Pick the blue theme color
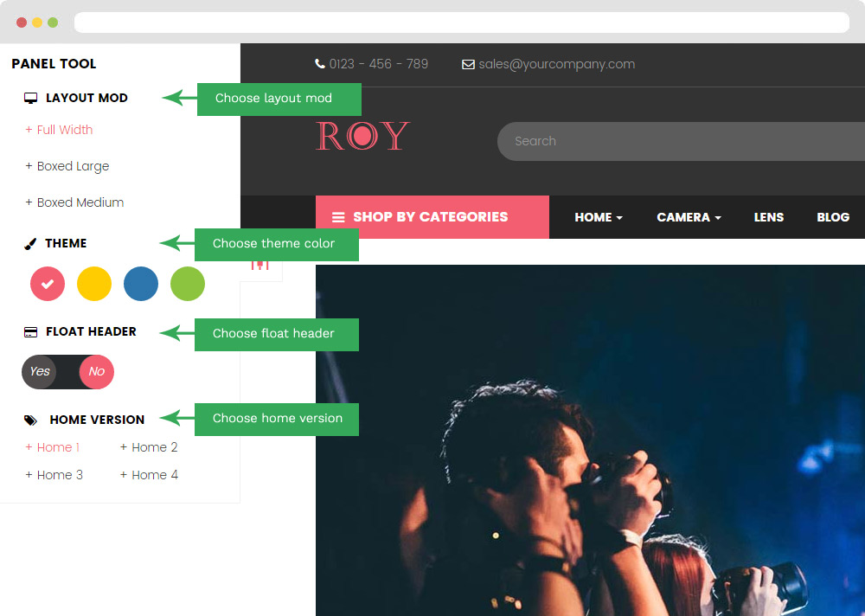The width and height of the screenshot is (865, 616). coord(141,284)
